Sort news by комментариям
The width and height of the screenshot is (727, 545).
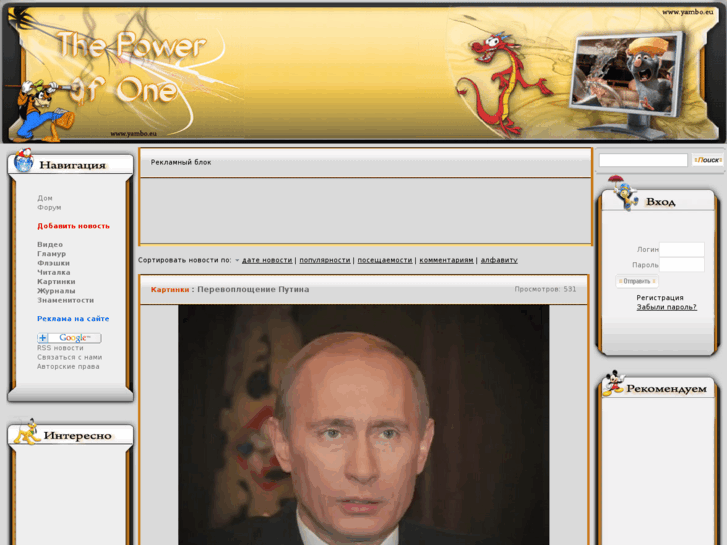tap(446, 260)
